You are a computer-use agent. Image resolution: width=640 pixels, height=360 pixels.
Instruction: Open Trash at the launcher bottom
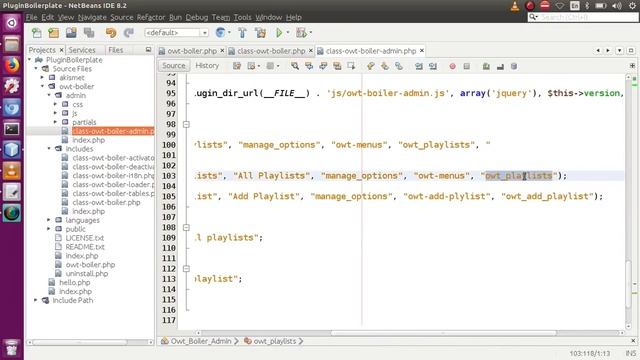11,348
